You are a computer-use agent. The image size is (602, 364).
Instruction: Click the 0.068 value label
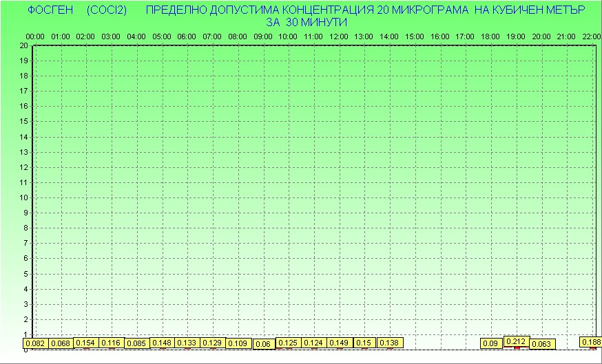(x=61, y=343)
